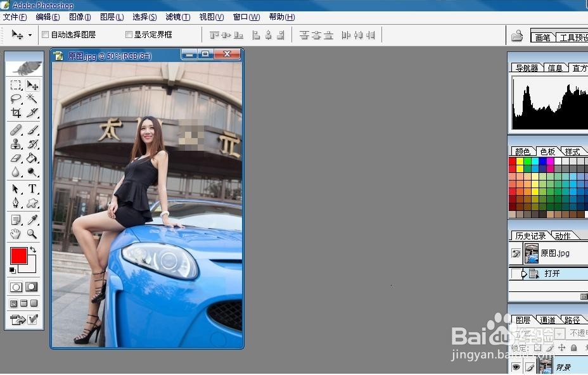Toggle visibility eye of 背景 layer
588x375 pixels.
(x=516, y=367)
